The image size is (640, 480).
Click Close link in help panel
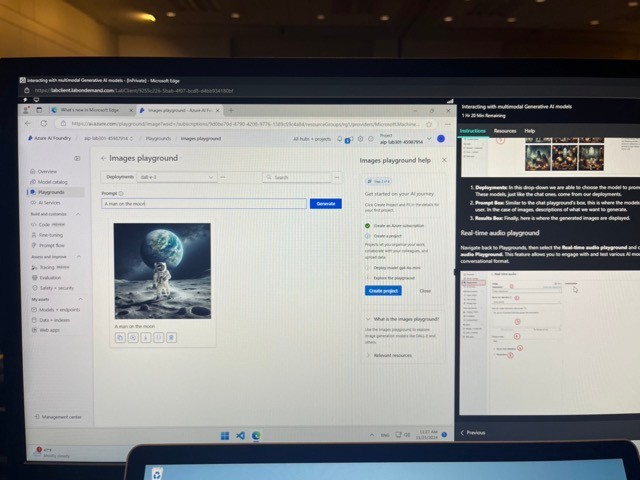click(425, 291)
